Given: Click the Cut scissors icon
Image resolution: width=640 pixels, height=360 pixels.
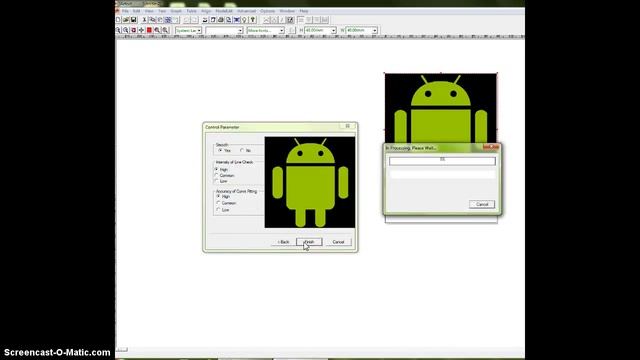Looking at the screenshot, I should coord(144,20).
